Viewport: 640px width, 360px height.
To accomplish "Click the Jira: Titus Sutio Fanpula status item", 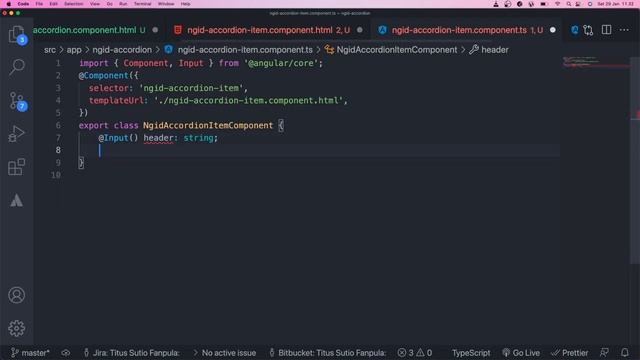I will 131,353.
